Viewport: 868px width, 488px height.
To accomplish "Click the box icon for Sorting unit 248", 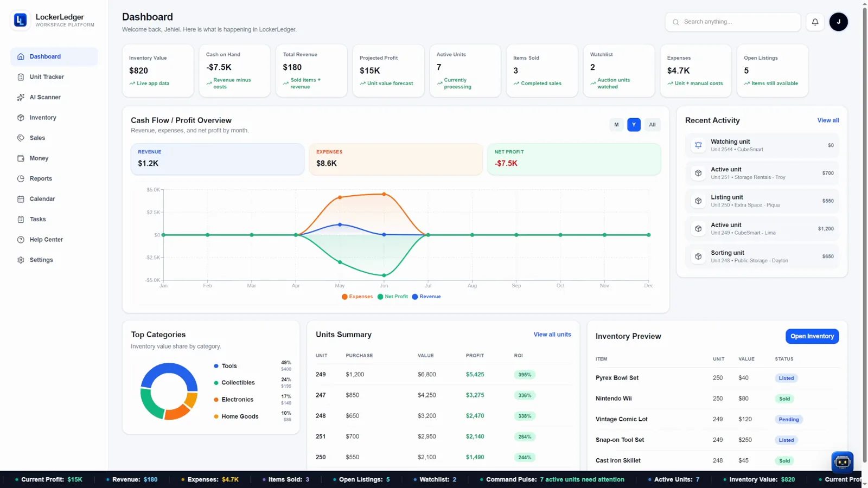I will pos(698,256).
